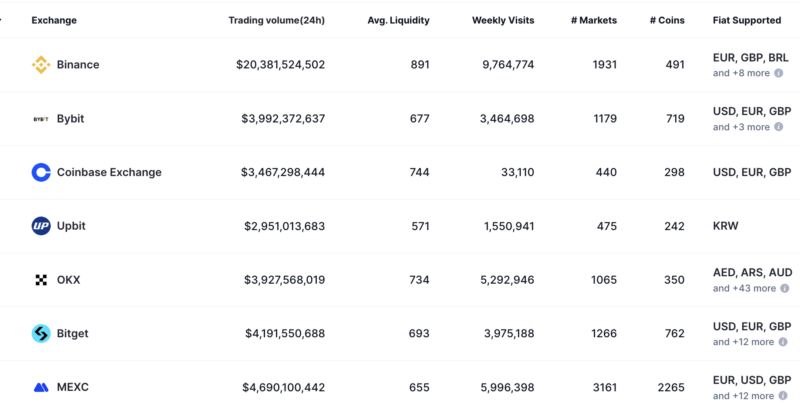This screenshot has width=800, height=407.
Task: Click the MEXC logo icon
Action: 41,387
